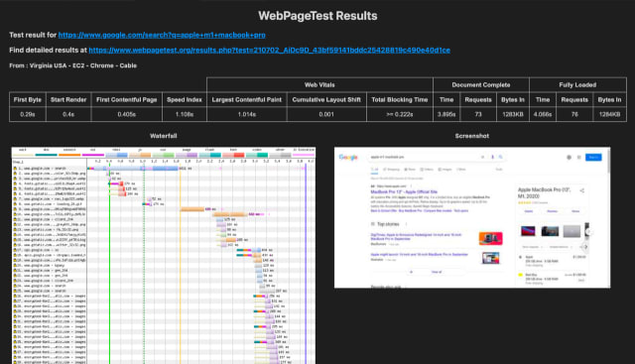The height and width of the screenshot is (364, 635).
Task: Open the tested Google search URL link
Action: point(162,35)
